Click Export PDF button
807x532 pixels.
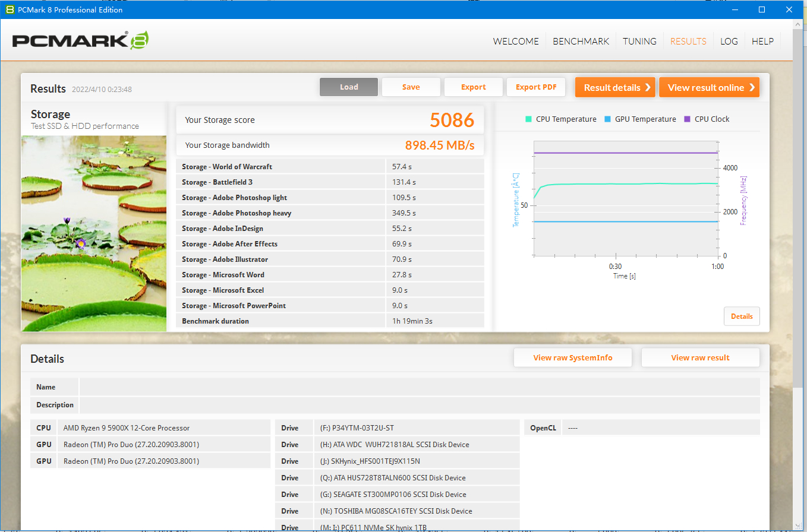pos(536,87)
